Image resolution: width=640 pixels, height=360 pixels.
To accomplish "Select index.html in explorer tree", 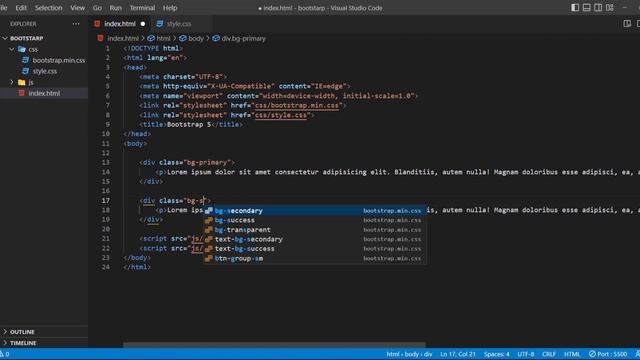I will 44,93.
